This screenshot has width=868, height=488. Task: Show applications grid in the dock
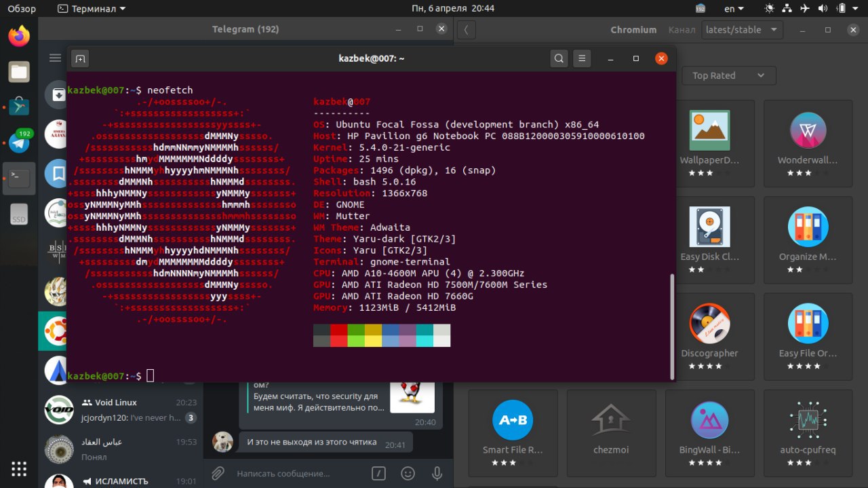point(19,468)
